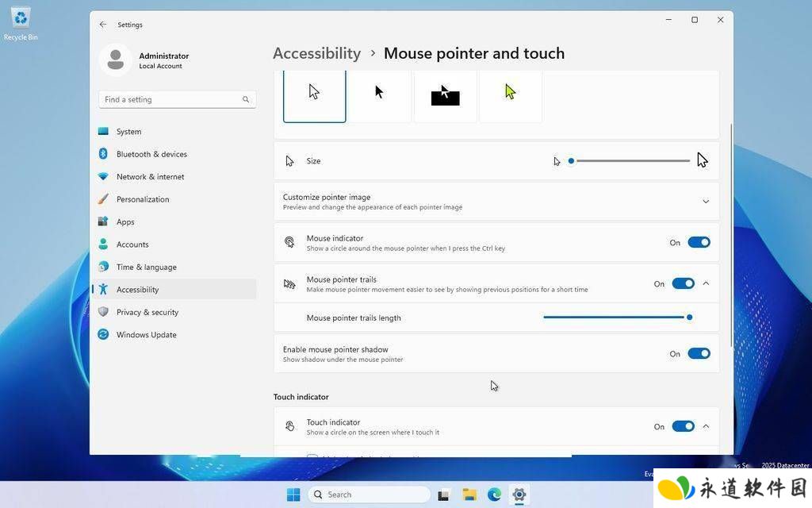Toggle the Touch indicator switch

[x=683, y=426]
